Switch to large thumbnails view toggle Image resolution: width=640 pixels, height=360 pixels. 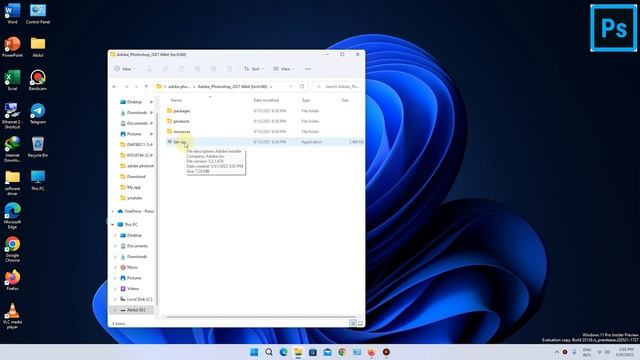tap(360, 323)
